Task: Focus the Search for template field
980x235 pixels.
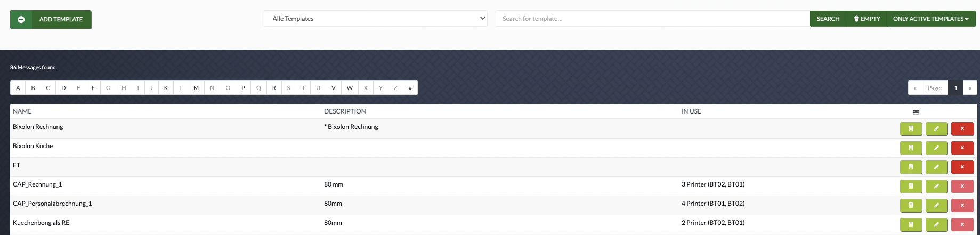Action: (x=652, y=19)
